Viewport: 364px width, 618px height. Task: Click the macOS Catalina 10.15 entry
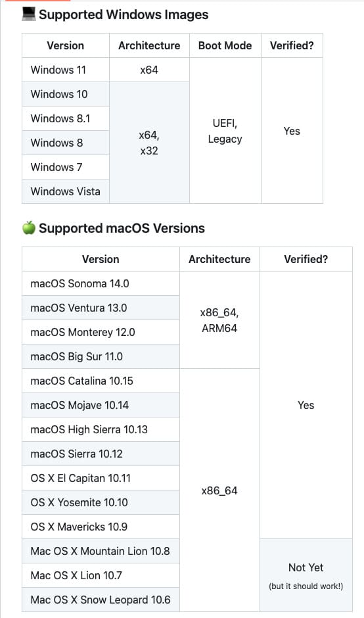(101, 381)
